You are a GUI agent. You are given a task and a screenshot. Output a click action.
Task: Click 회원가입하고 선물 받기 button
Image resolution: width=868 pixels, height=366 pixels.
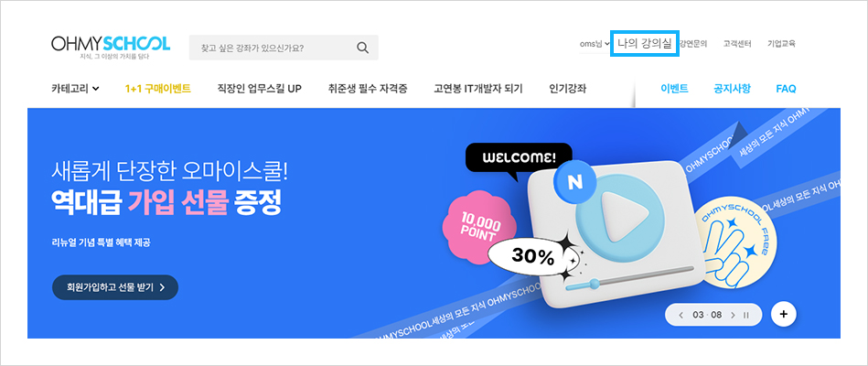pos(115,287)
